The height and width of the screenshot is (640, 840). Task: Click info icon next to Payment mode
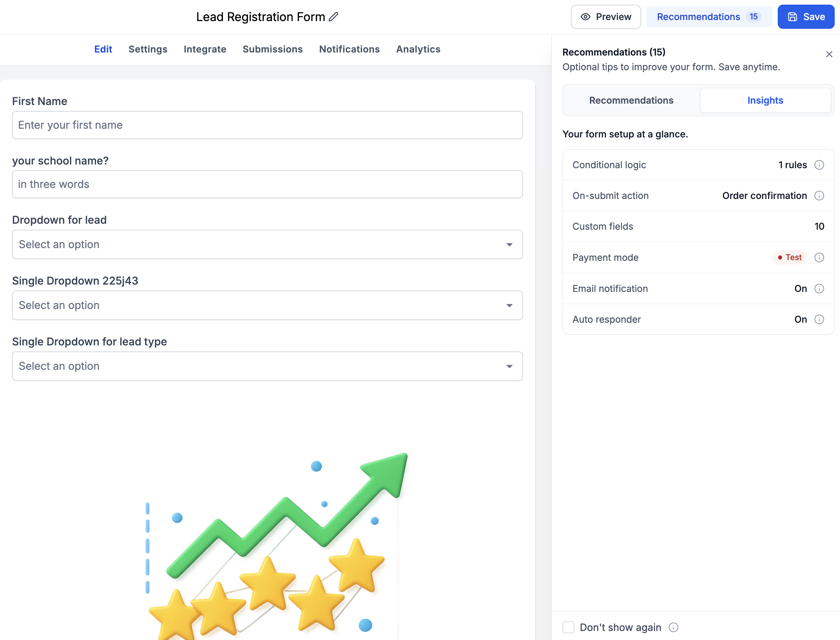pos(819,257)
